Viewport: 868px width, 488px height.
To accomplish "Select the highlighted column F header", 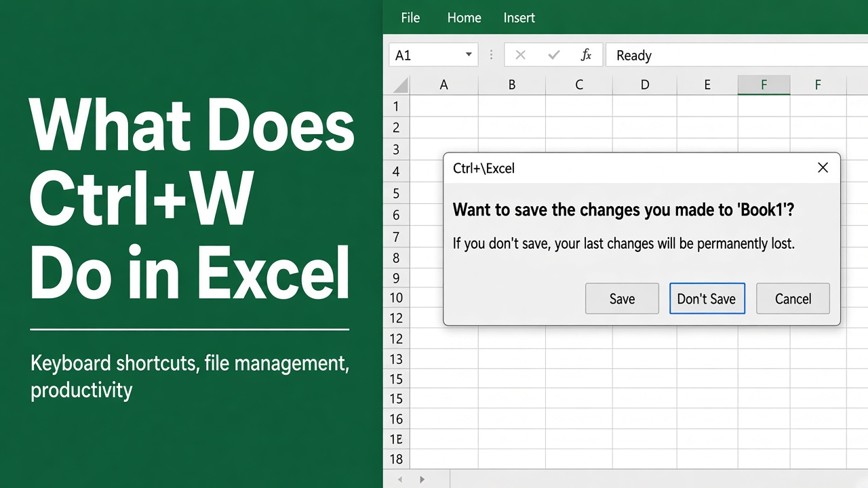I will [764, 85].
